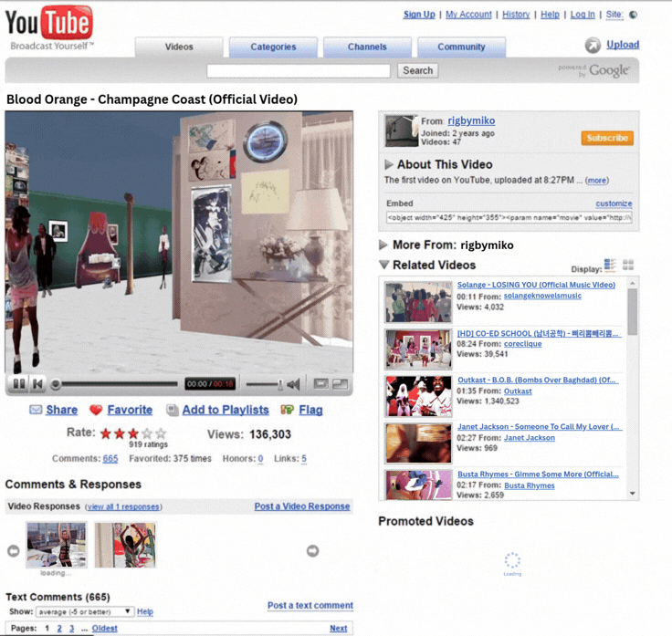Viewport: 672px width, 636px height.
Task: Go to comments page 2
Action: (x=59, y=629)
